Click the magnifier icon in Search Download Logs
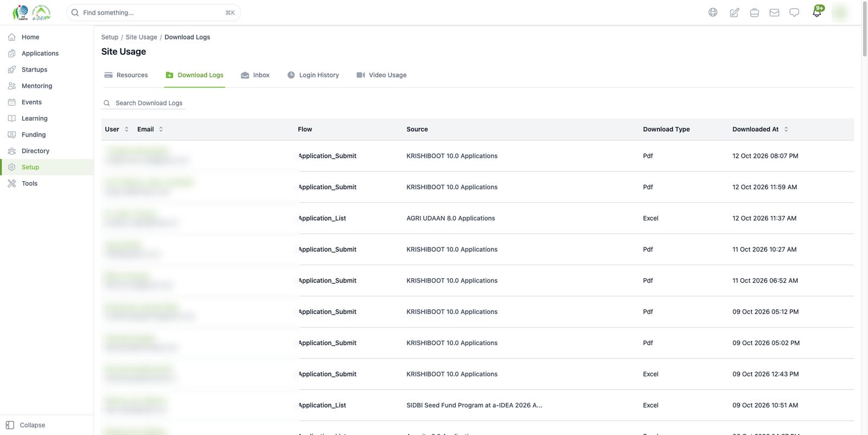Screen dimensions: 868x435 coord(107,103)
